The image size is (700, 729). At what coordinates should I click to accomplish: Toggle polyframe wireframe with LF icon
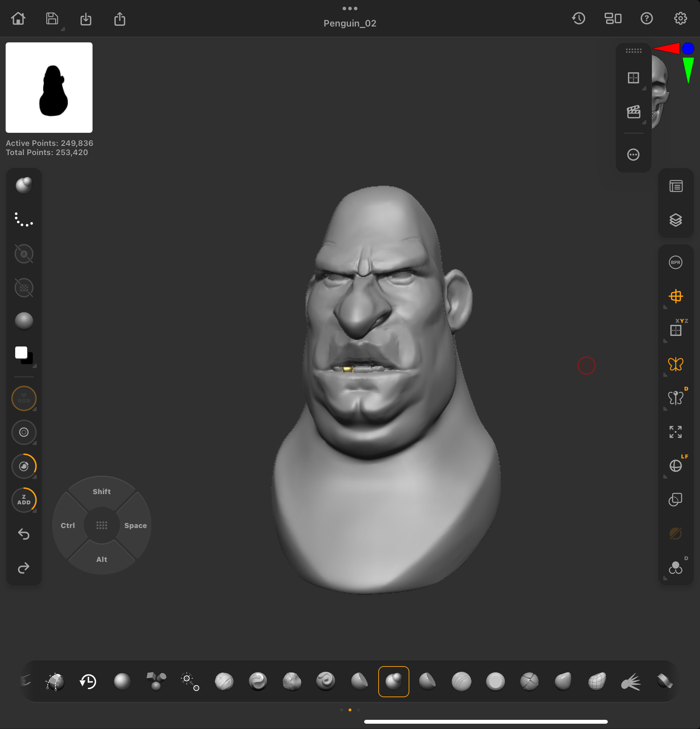[x=676, y=465]
